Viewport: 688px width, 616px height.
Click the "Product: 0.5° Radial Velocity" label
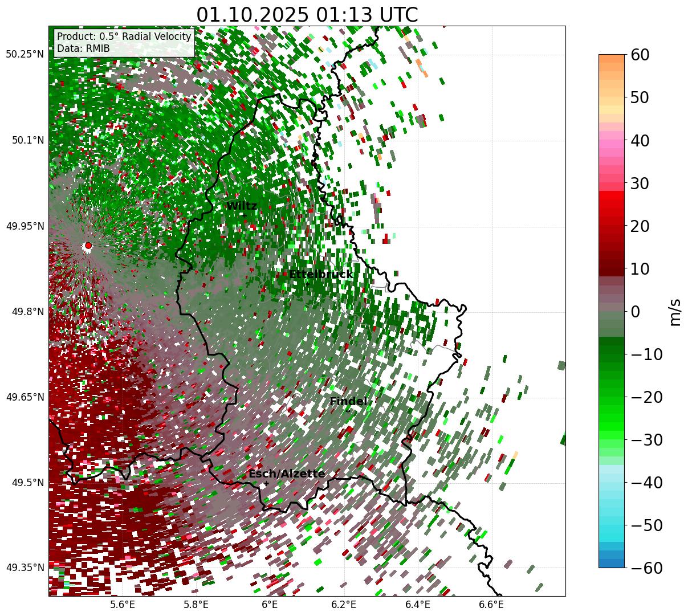pyautogui.click(x=124, y=36)
